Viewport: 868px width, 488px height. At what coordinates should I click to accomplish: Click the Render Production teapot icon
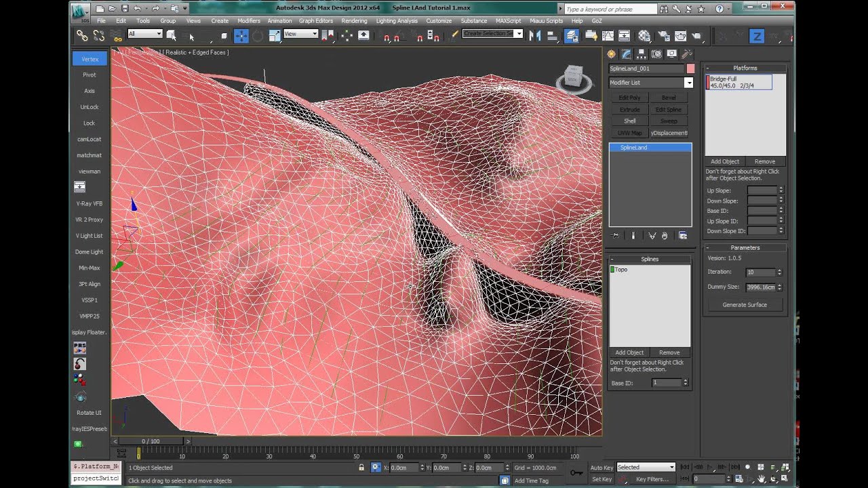pos(696,35)
